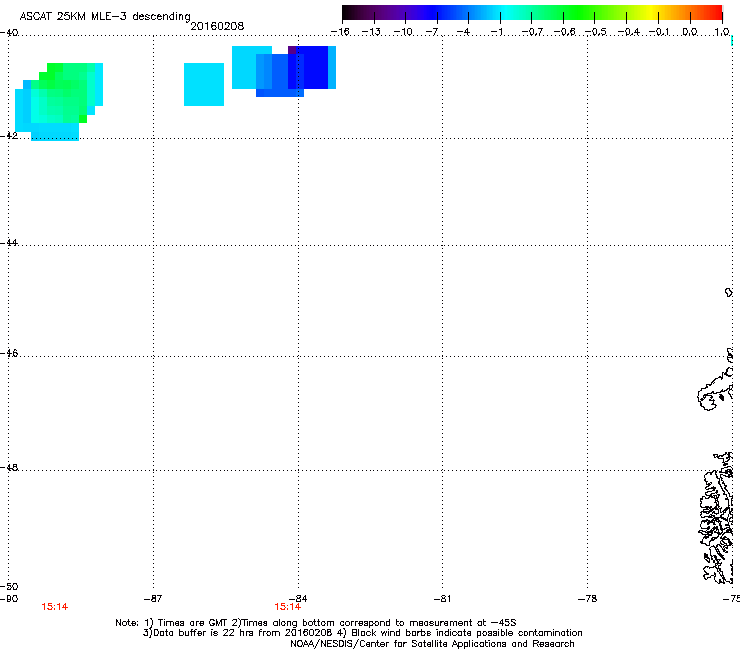Screen dimensions: 740x650
Task: Click the -0.7 color bar label
Action: 531,32
